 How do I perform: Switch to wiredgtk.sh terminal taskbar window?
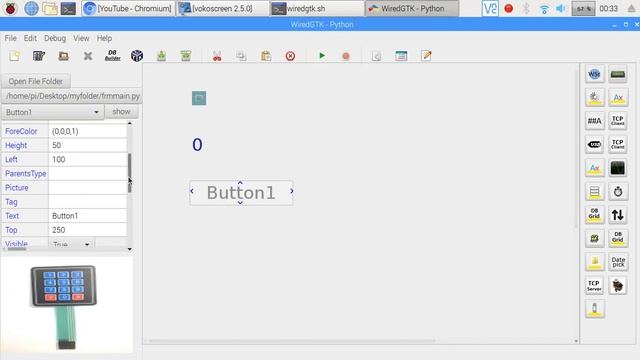coord(317,8)
